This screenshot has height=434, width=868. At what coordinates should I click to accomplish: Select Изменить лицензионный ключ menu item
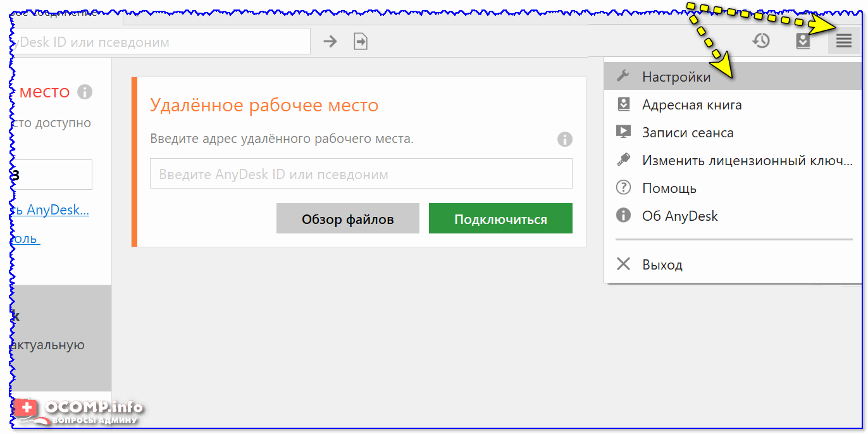(x=747, y=160)
